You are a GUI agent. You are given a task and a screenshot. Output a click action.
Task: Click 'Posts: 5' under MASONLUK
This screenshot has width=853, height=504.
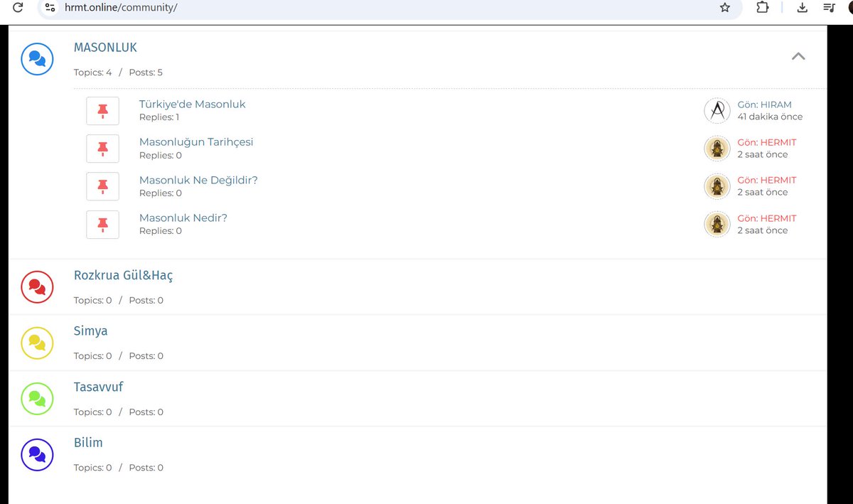[146, 73]
